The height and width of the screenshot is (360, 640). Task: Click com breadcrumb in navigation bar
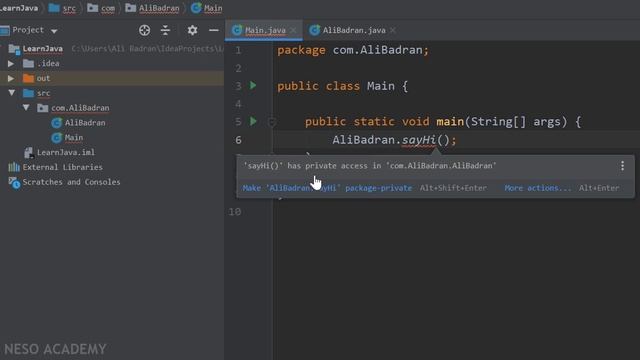pos(108,8)
